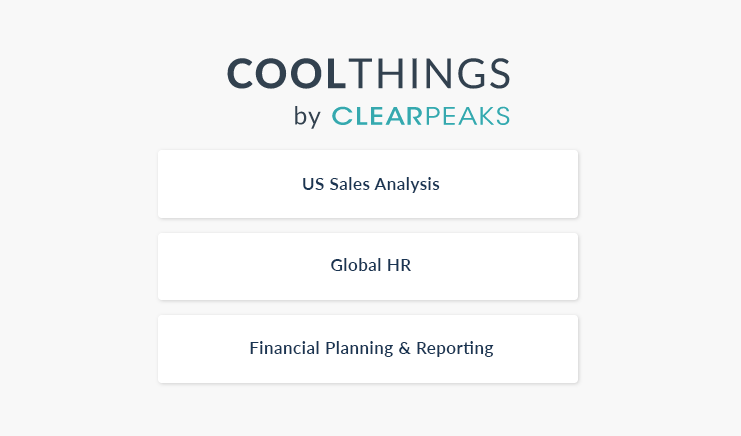Viewport: 741px width, 436px height.
Task: Click the word 'Reporting' in the last card
Action: point(455,348)
